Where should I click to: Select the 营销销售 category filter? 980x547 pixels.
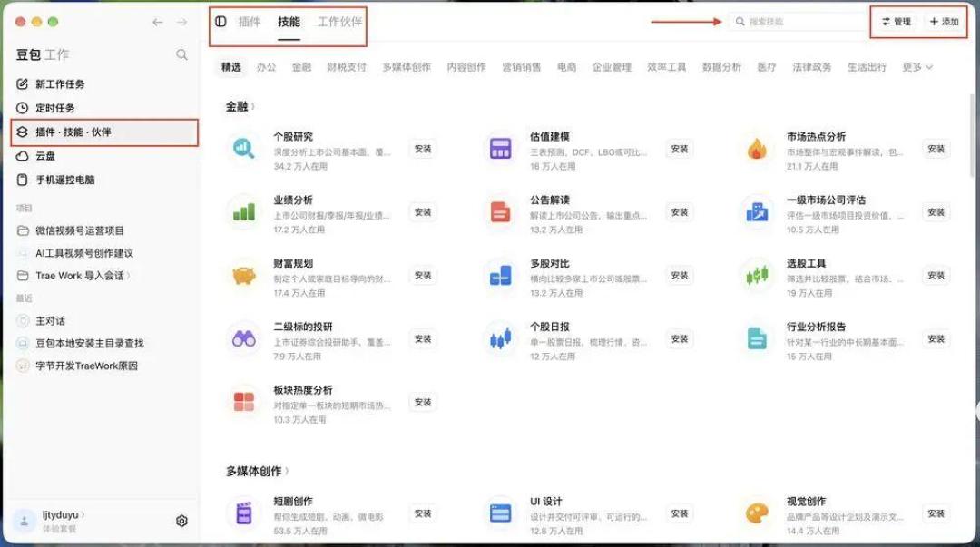point(521,67)
